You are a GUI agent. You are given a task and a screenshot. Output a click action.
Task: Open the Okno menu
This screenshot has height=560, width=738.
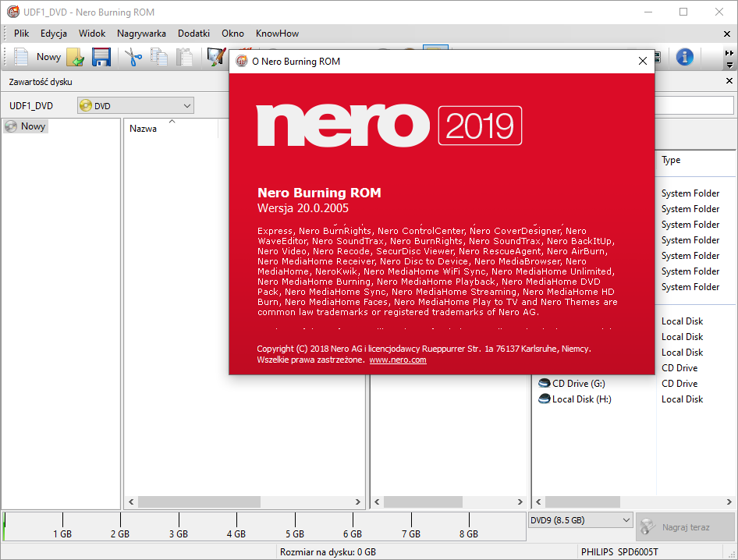point(232,34)
